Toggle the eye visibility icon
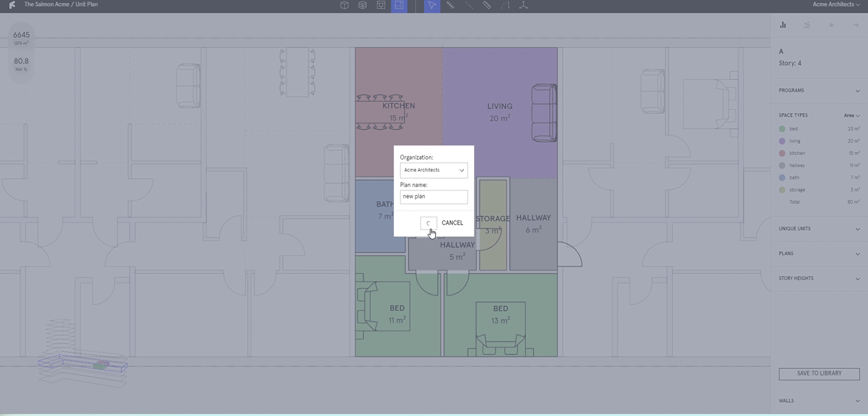Screen dimensions: 868x416 [831, 25]
